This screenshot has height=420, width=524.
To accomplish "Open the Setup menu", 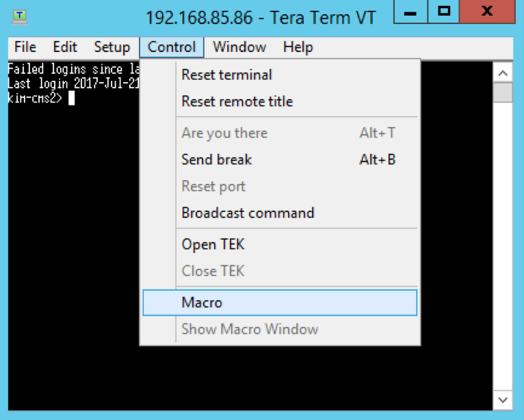I will [112, 47].
